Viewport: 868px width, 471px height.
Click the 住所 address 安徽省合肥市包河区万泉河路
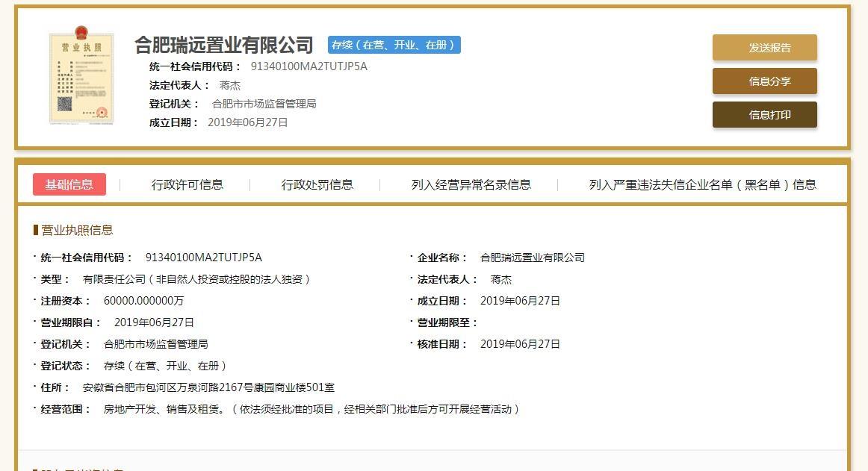coord(208,387)
